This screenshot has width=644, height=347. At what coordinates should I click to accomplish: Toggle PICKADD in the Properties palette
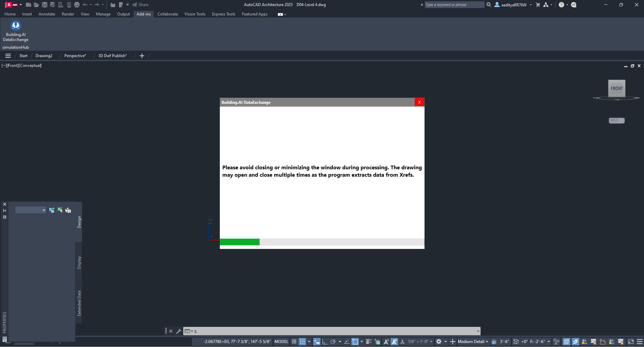52,210
